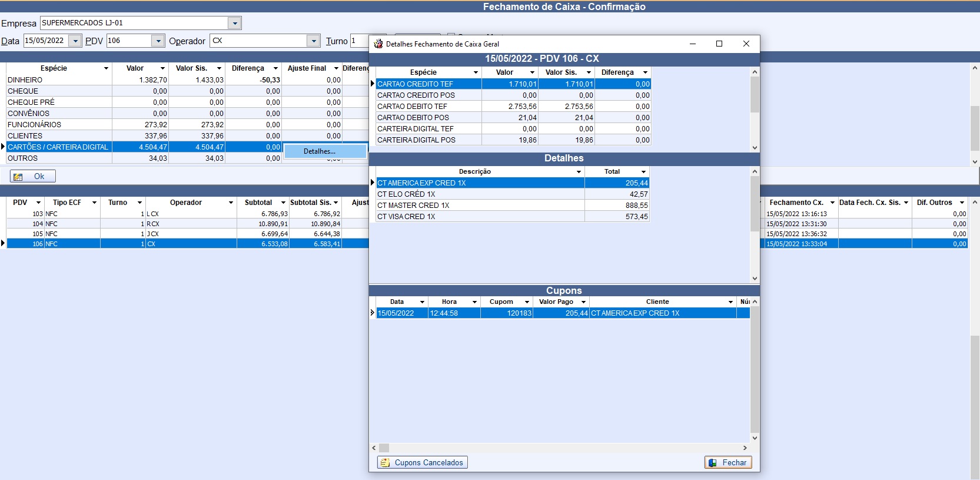Click cupom number 120183 cell

click(x=507, y=313)
